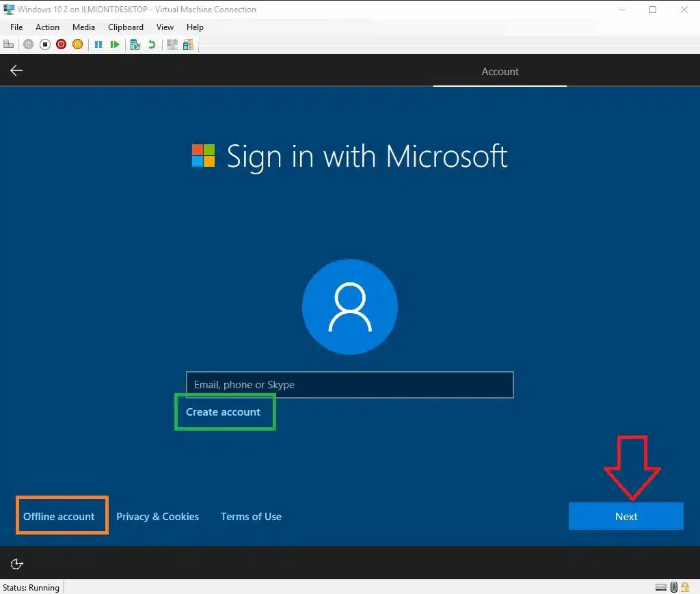This screenshot has width=700, height=594.
Task: Open Privacy & Cookies link
Action: click(158, 516)
